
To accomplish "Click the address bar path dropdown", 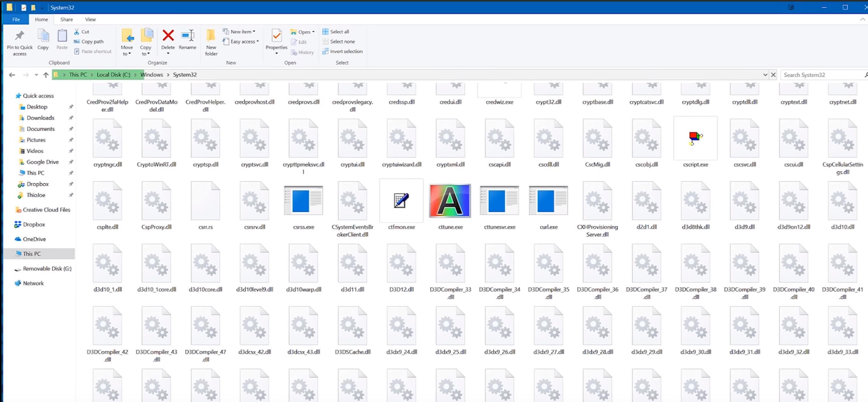I will coord(765,75).
